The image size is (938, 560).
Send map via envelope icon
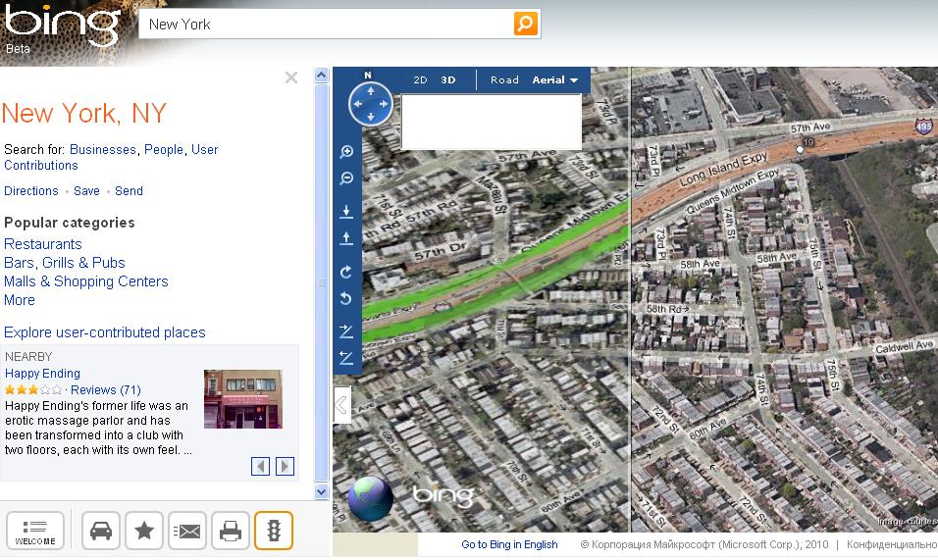[x=187, y=531]
